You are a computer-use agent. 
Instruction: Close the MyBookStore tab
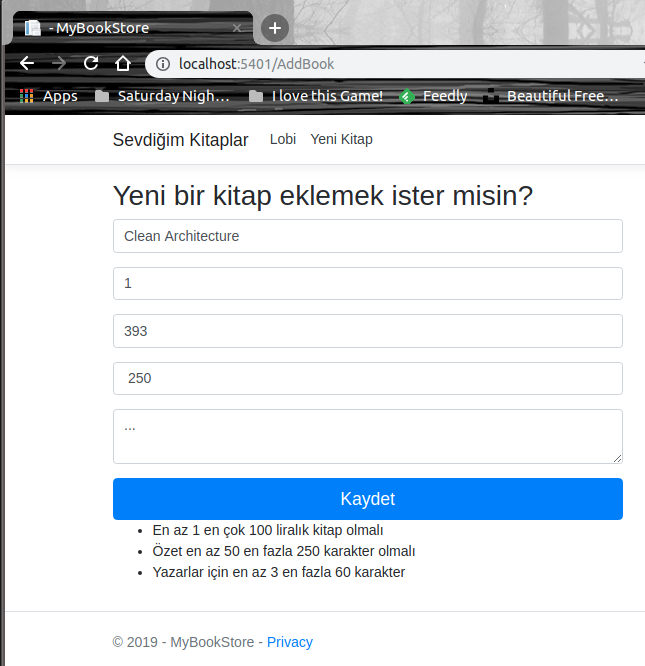pos(237,28)
